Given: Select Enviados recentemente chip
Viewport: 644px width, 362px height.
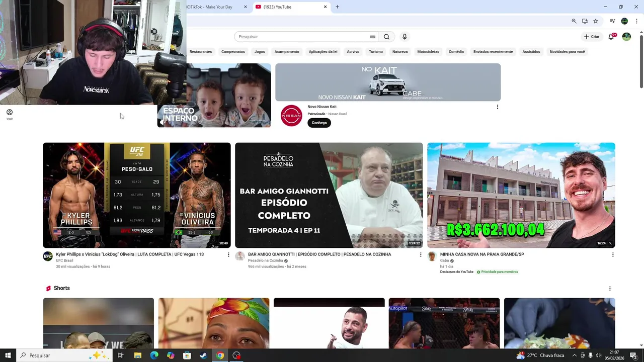Looking at the screenshot, I should pyautogui.click(x=493, y=52).
